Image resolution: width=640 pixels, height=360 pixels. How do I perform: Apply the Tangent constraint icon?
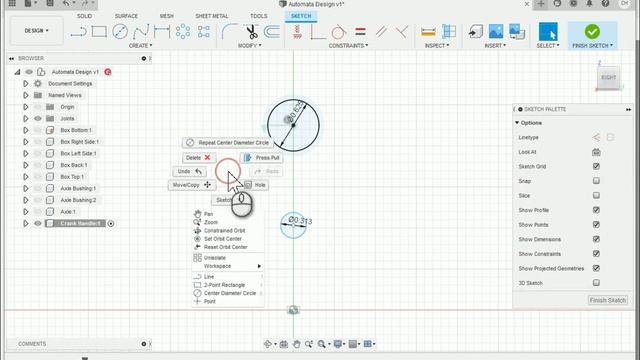pos(338,31)
